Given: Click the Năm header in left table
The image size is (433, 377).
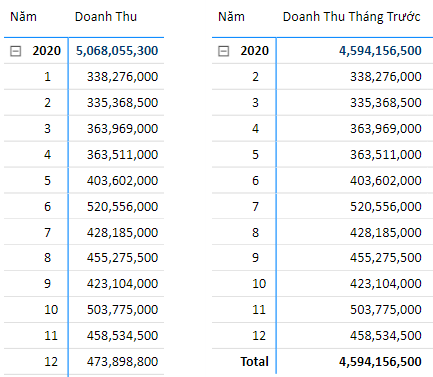Looking at the screenshot, I should (x=23, y=17).
